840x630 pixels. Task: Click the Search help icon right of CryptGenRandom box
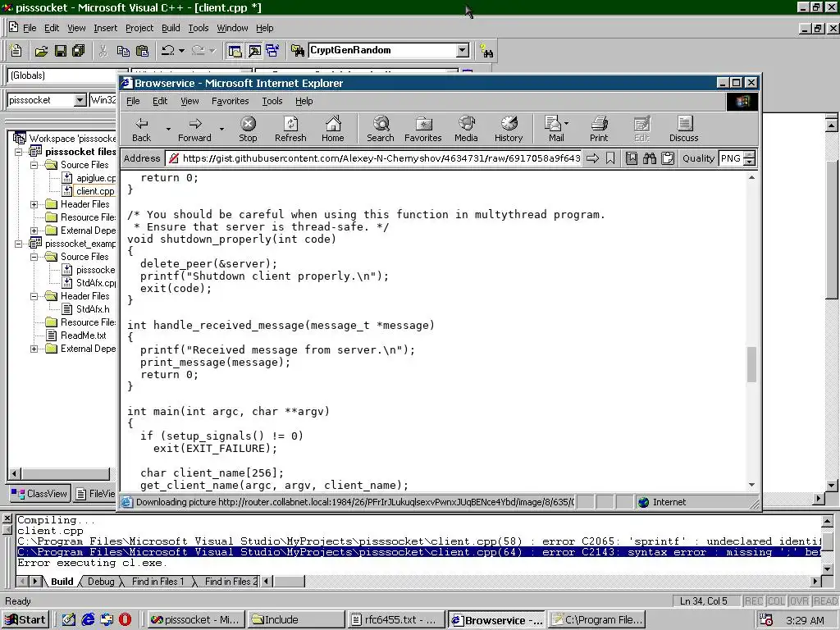(x=486, y=51)
